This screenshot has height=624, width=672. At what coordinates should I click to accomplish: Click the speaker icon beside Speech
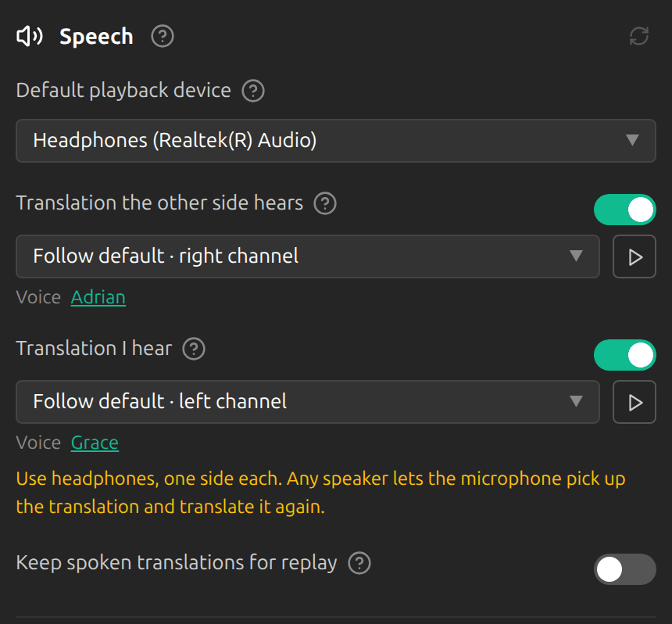(x=30, y=36)
